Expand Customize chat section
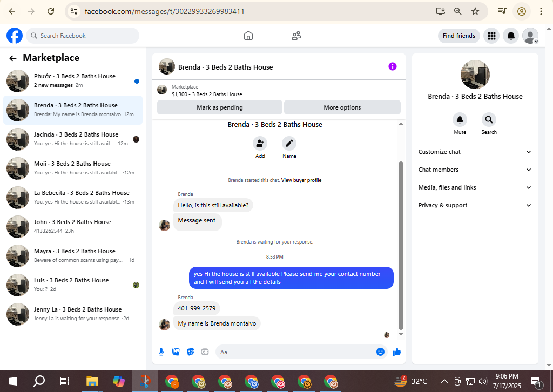553x392 pixels. tap(475, 152)
